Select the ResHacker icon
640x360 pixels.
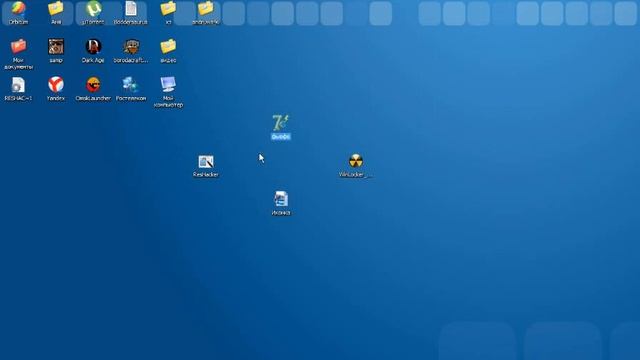(x=206, y=162)
